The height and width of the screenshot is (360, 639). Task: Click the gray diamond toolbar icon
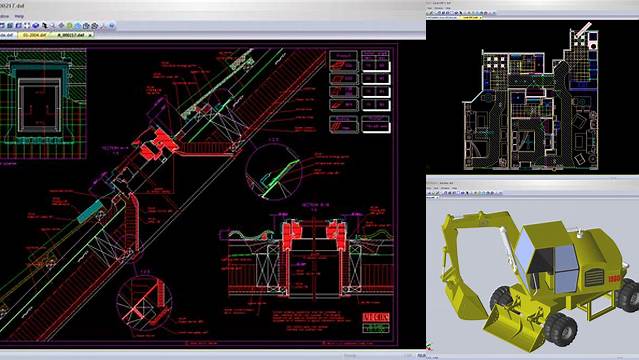[x=61, y=25]
